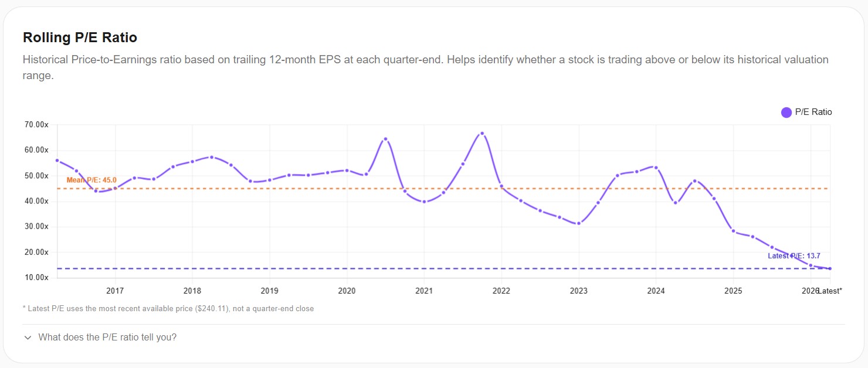Click the footnote about price $240.11
This screenshot has height=368, width=868.
pyautogui.click(x=168, y=308)
